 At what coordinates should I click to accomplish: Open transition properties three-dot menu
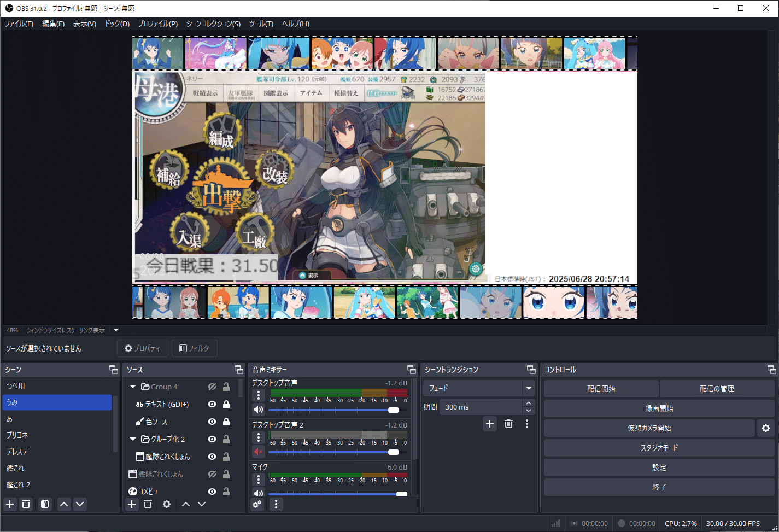(x=527, y=424)
